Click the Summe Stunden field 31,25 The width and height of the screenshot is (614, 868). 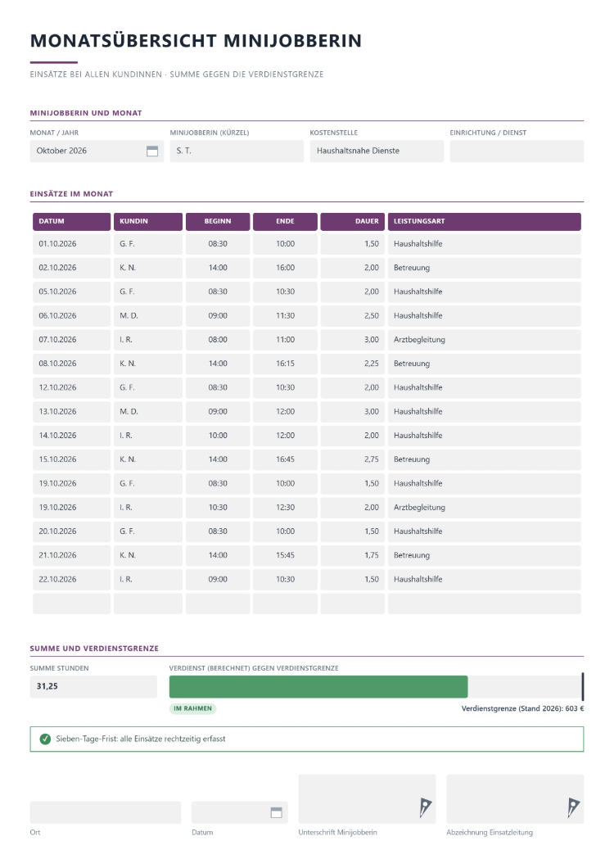coord(93,686)
